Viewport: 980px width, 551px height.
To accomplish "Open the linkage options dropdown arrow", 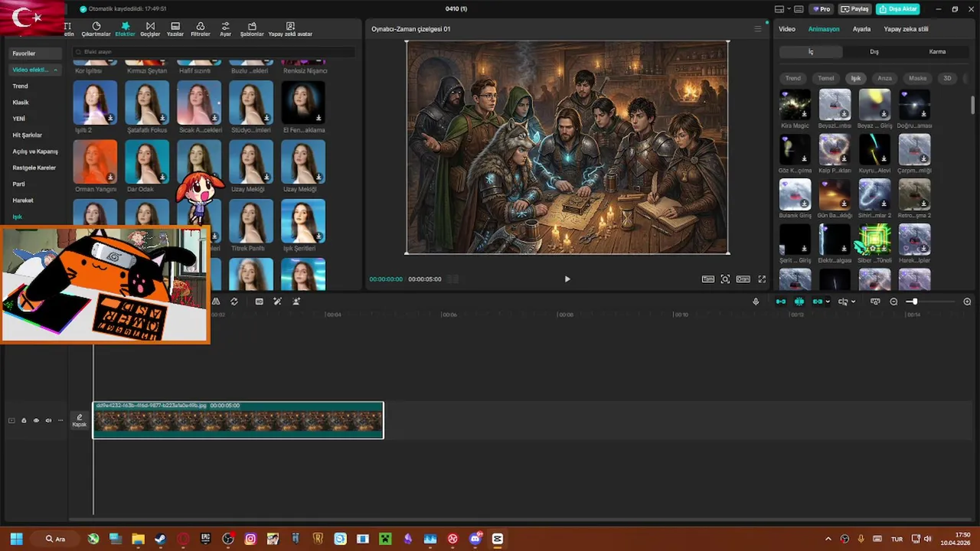I will [x=828, y=302].
